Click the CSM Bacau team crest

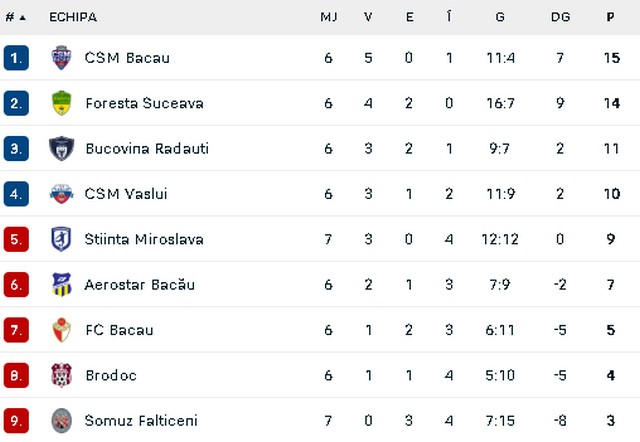click(61, 58)
